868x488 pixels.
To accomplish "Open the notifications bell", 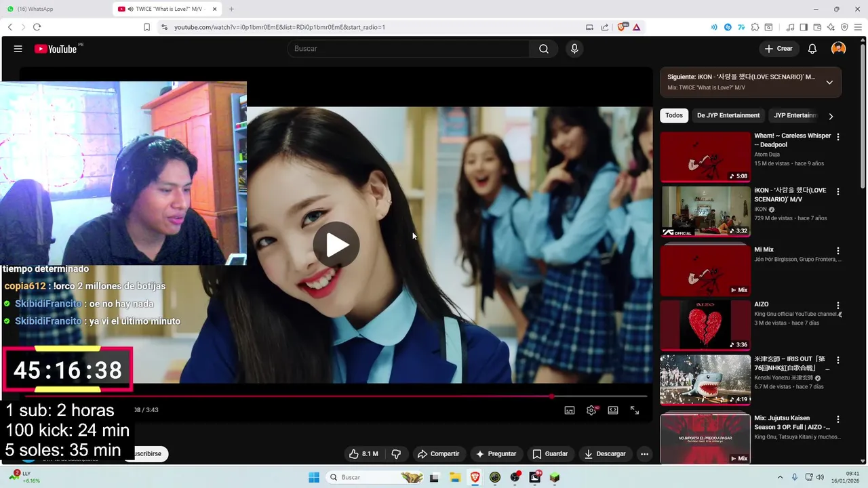I will (812, 49).
